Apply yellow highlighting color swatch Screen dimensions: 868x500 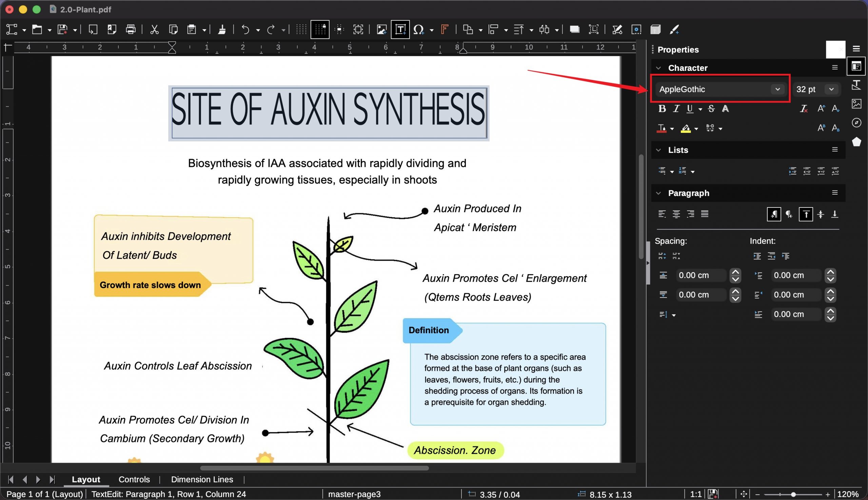tap(686, 128)
